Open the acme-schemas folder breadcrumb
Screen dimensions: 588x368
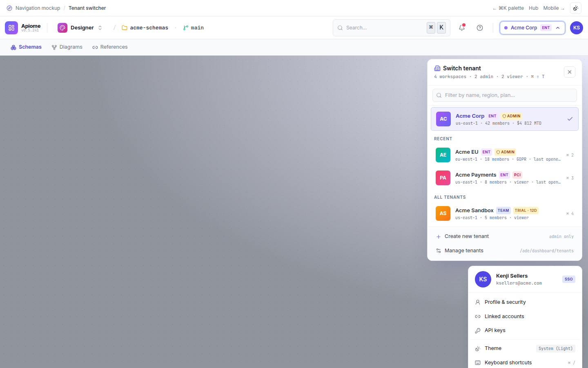145,28
